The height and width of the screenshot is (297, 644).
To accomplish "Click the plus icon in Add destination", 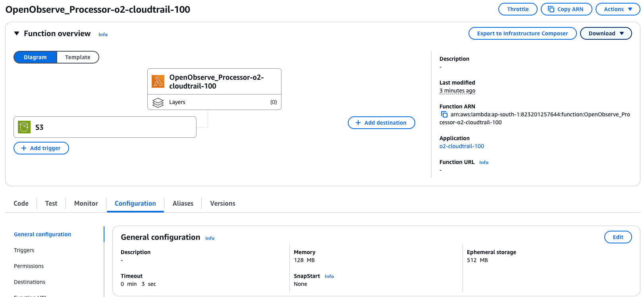I will tap(358, 123).
